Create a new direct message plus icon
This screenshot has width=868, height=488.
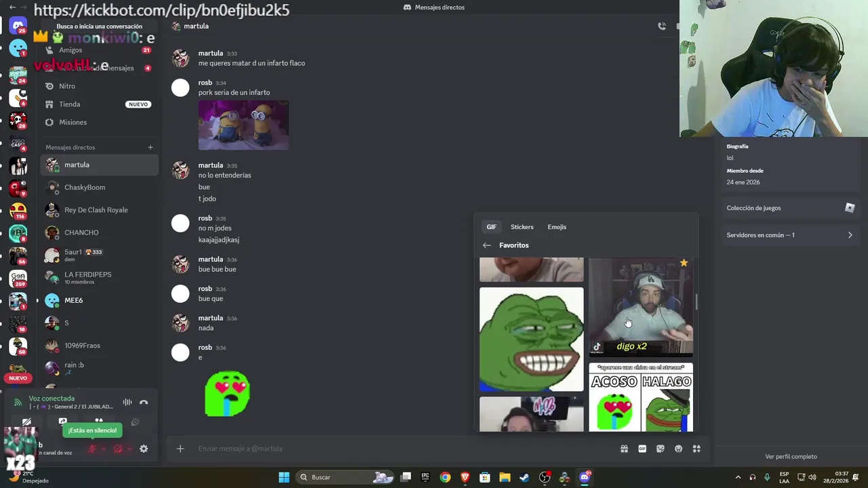[x=151, y=147]
